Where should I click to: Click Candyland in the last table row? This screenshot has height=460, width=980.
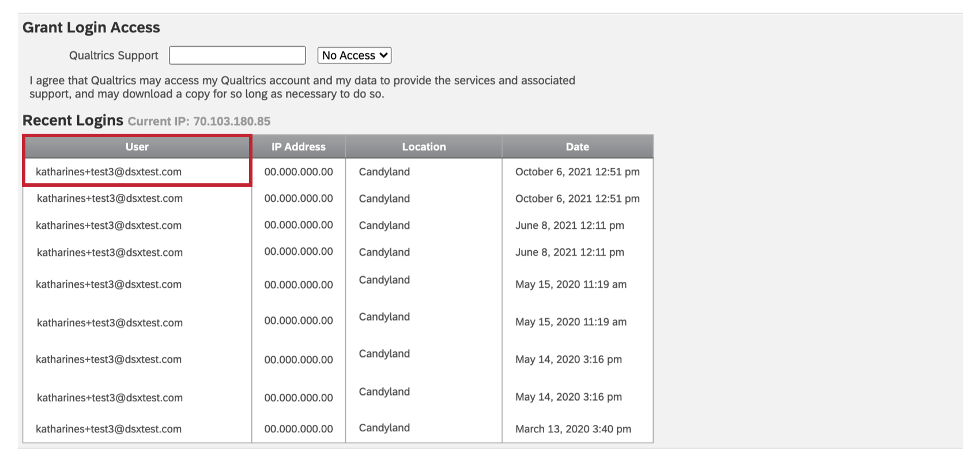[385, 428]
